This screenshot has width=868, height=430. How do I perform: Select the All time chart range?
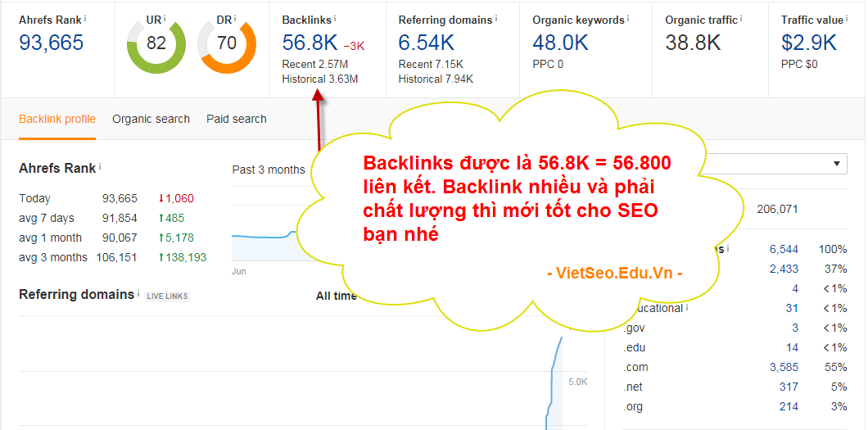336,296
